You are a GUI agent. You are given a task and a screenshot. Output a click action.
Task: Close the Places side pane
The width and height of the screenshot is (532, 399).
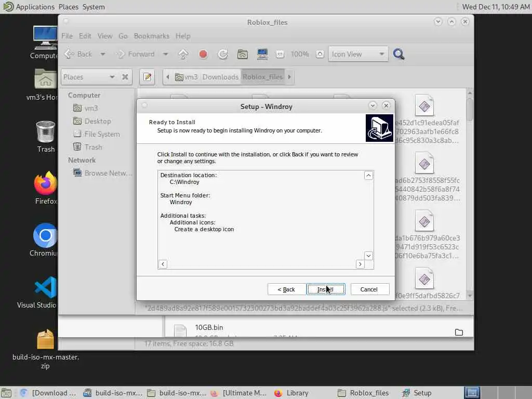click(x=125, y=77)
